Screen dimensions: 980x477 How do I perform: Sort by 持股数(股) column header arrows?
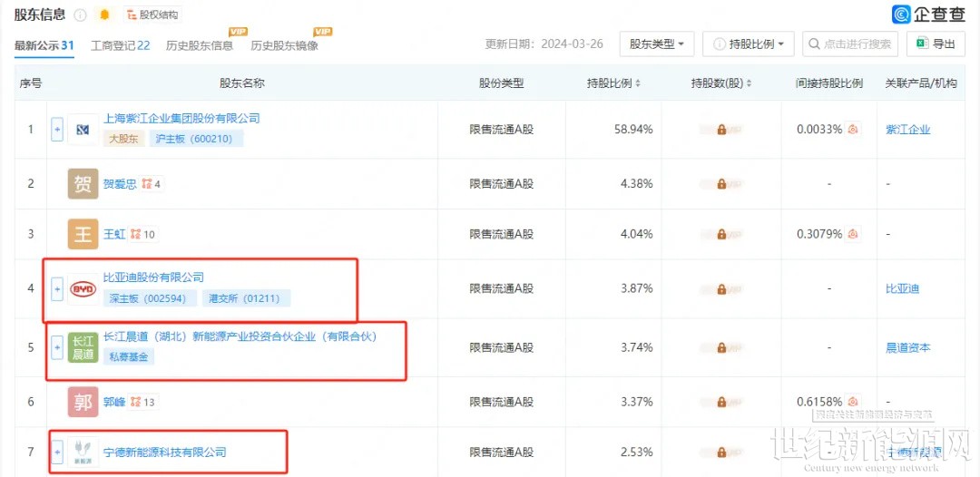click(748, 83)
